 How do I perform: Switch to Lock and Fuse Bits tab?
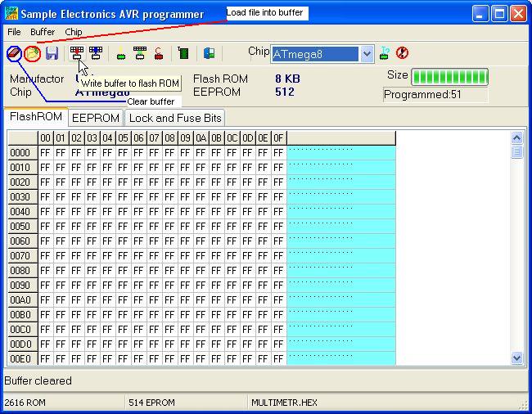[175, 118]
